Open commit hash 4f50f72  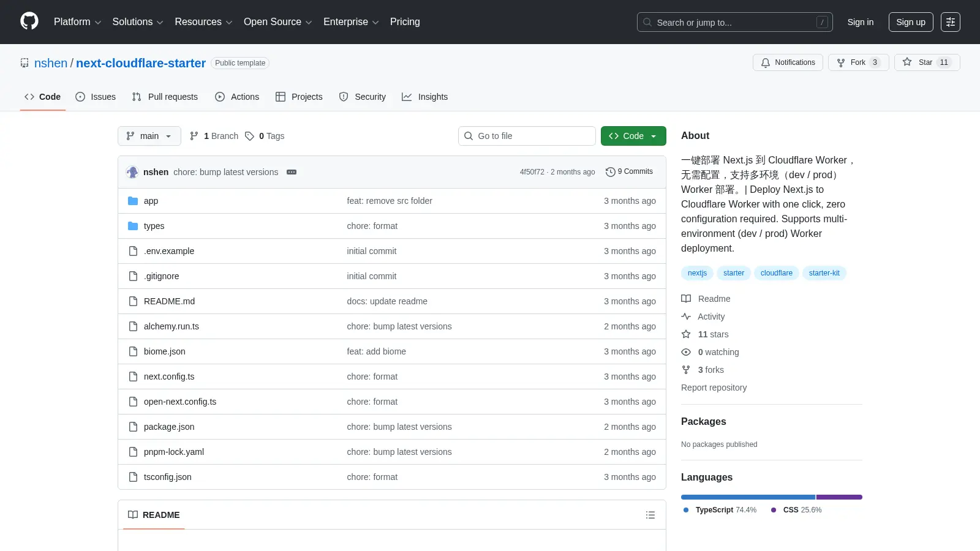[x=532, y=172]
